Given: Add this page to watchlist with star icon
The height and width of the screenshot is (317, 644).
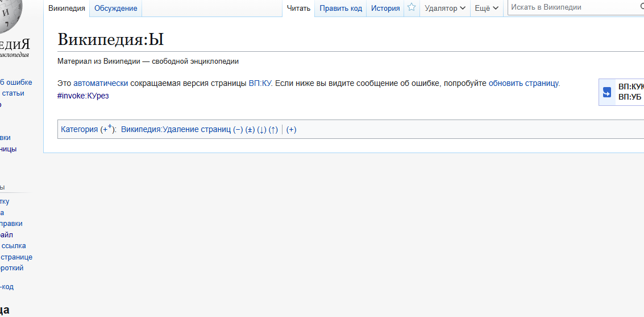Looking at the screenshot, I should [412, 7].
